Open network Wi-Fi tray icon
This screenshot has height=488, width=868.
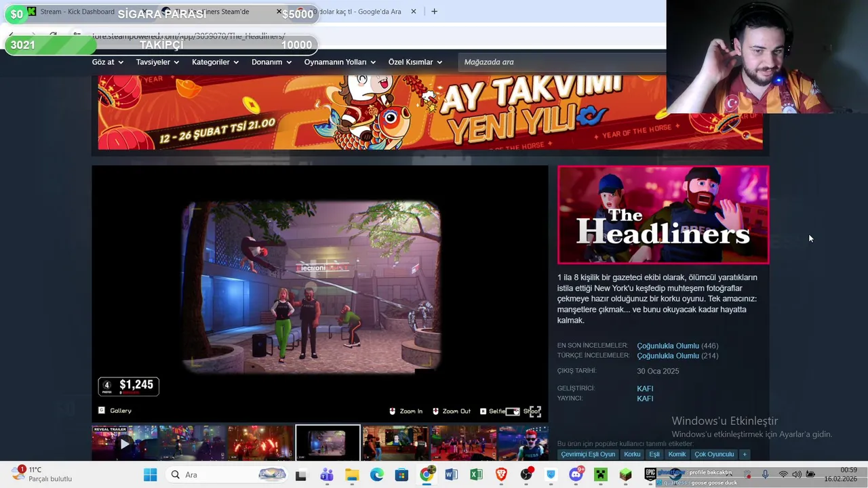pyautogui.click(x=783, y=474)
